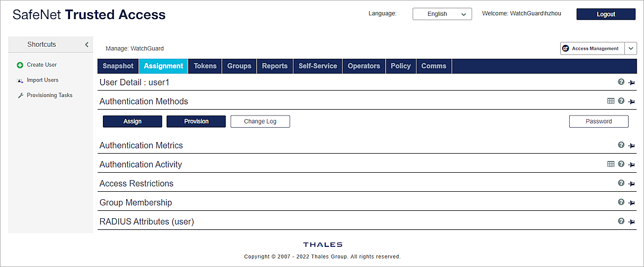Click pin icon in Authentication Metrics row
Screen dimensions: 644x267
[x=631, y=145]
